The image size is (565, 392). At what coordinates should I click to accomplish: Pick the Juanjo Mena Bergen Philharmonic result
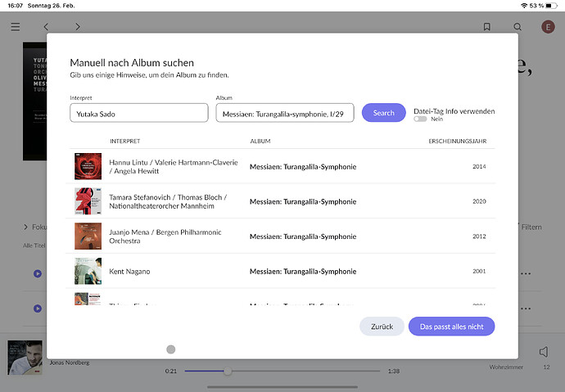pyautogui.click(x=282, y=237)
